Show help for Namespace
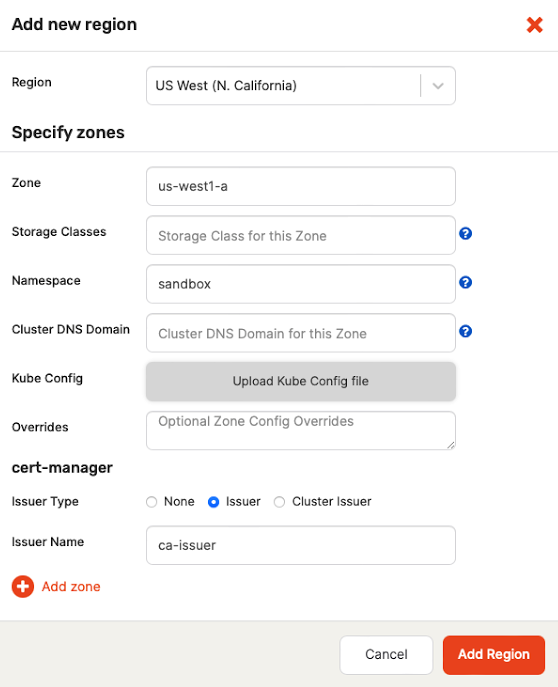 pyautogui.click(x=466, y=283)
